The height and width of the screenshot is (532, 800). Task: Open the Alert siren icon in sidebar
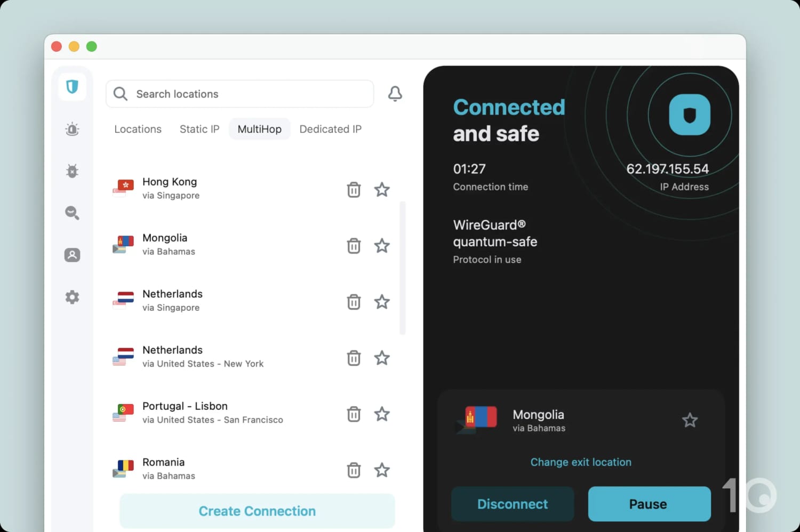tap(72, 129)
